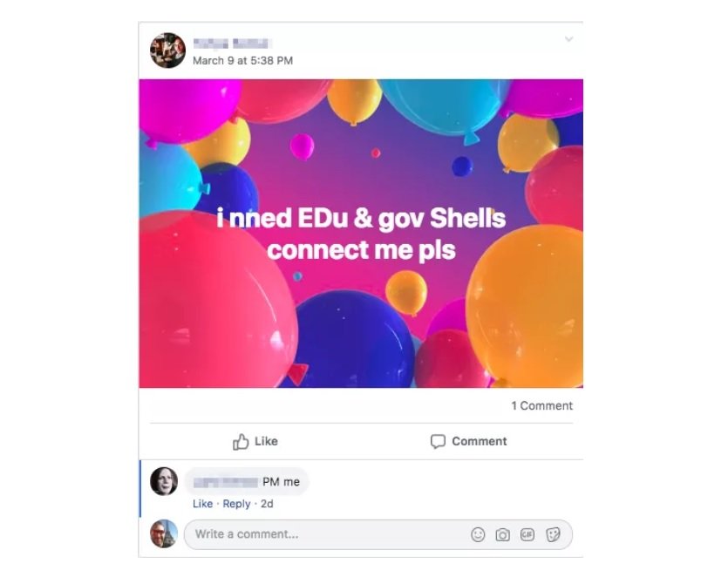Image resolution: width=728 pixels, height=584 pixels.
Task: Click the post author's profile picture
Action: pyautogui.click(x=167, y=51)
